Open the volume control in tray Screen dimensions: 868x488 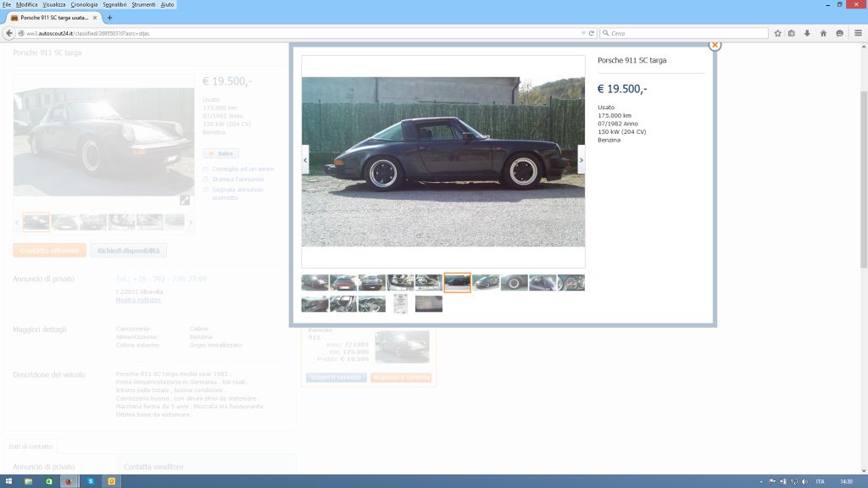click(804, 481)
